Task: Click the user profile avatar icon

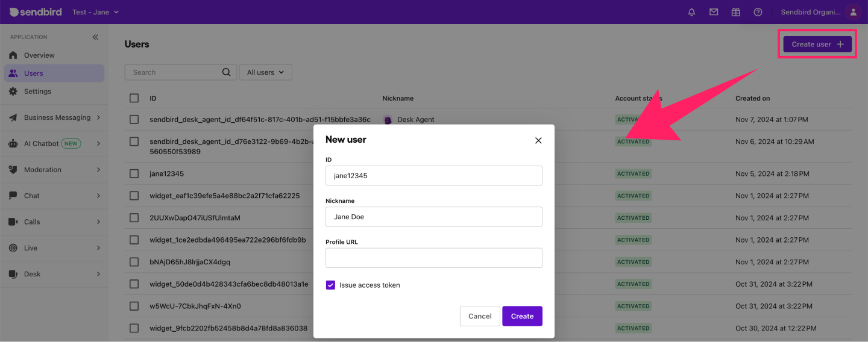Action: [852, 12]
